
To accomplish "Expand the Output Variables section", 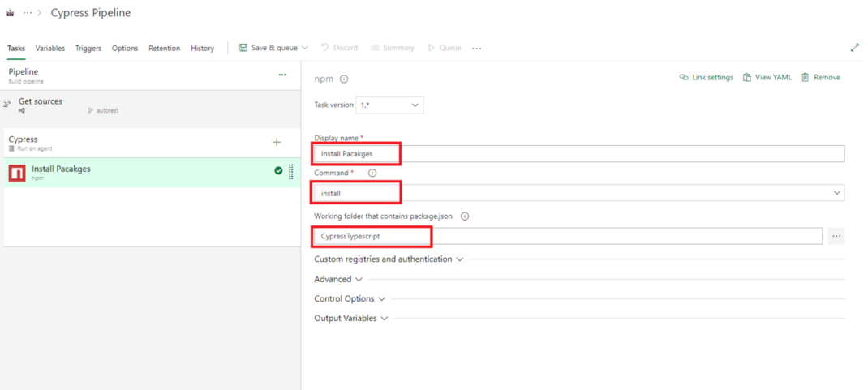I will coord(351,318).
